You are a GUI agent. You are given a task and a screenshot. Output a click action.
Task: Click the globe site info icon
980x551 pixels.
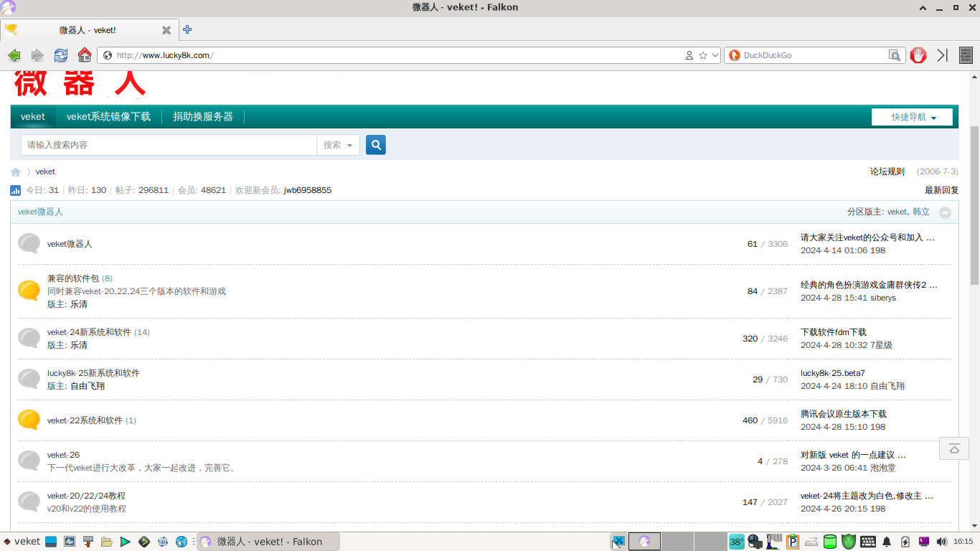pyautogui.click(x=108, y=55)
